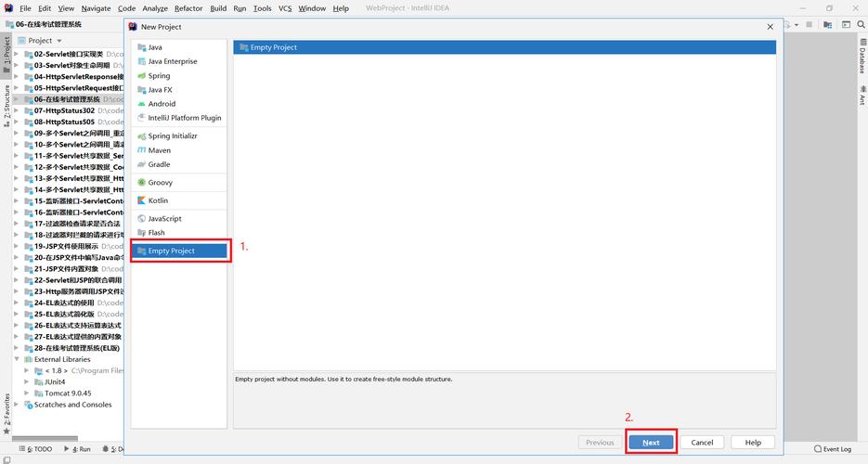Image resolution: width=868 pixels, height=464 pixels.
Task: Expand 07-HttpStatus302 tree node
Action: (x=16, y=110)
